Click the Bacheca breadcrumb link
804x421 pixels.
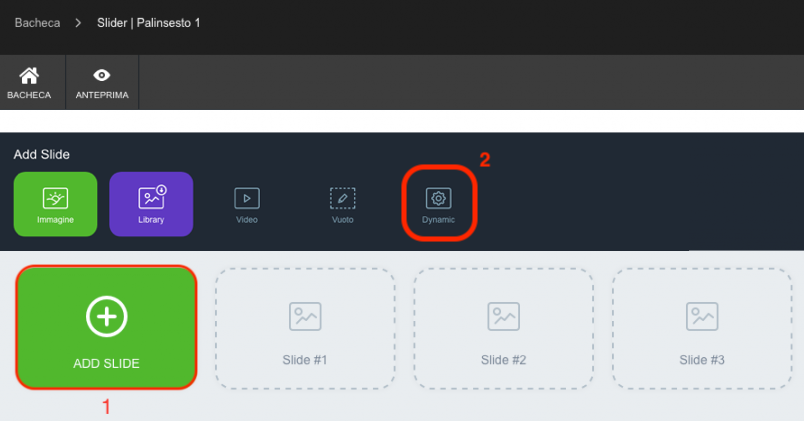pyautogui.click(x=37, y=23)
